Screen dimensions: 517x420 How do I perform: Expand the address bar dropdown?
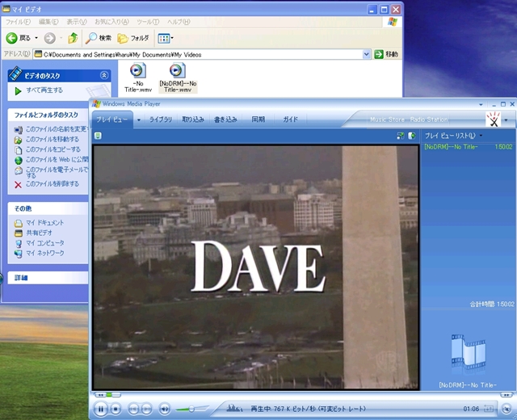366,54
